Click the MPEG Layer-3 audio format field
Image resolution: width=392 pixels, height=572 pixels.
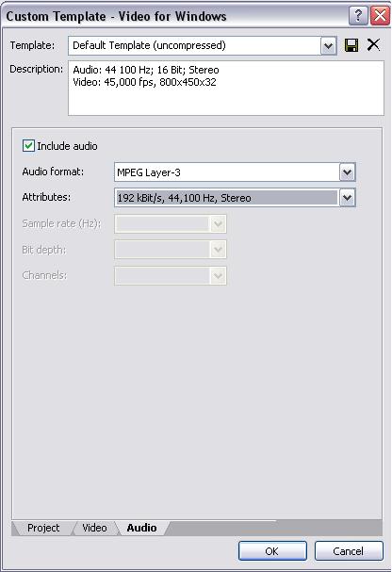click(x=227, y=172)
